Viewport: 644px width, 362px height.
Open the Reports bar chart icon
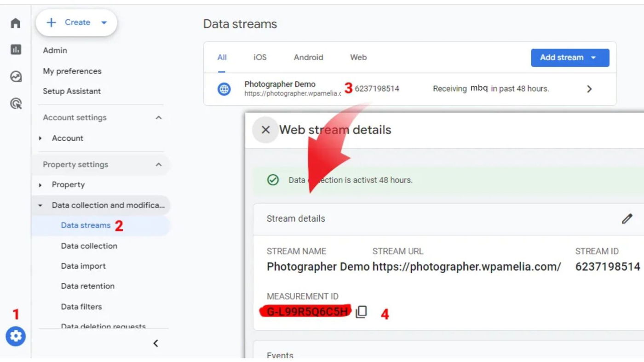pos(16,50)
